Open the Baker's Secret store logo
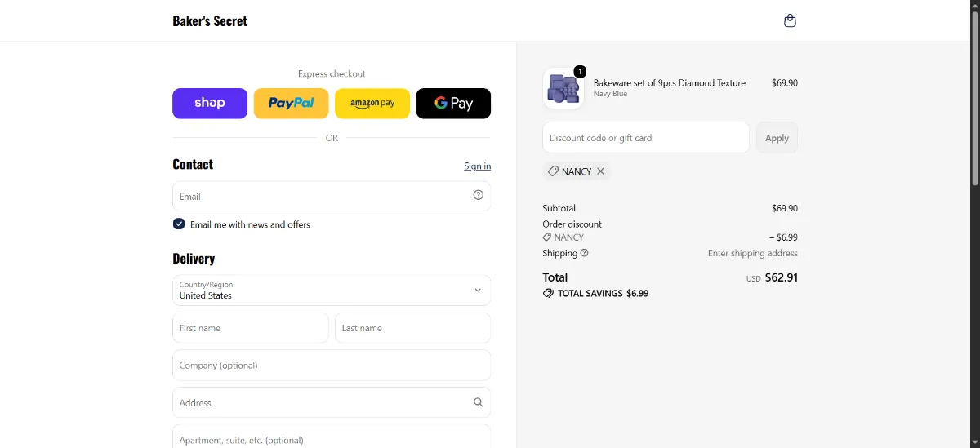This screenshot has height=448, width=980. [x=210, y=21]
